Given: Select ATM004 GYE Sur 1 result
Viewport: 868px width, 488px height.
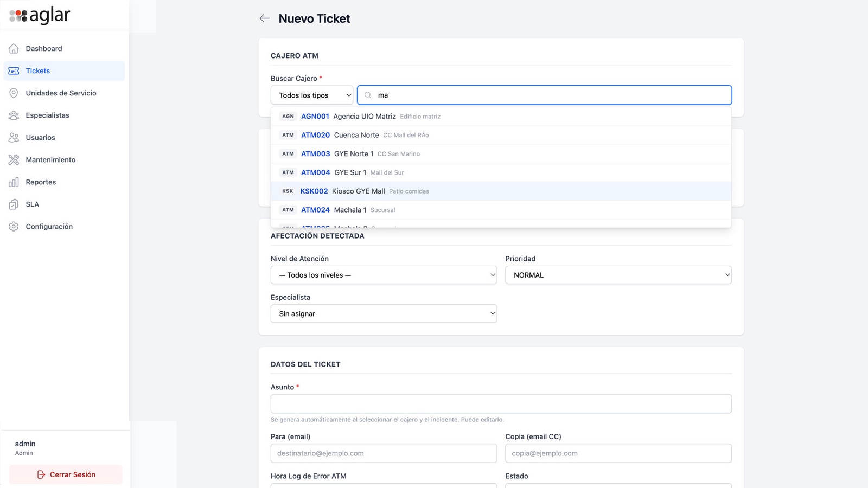Looking at the screenshot, I should 501,172.
